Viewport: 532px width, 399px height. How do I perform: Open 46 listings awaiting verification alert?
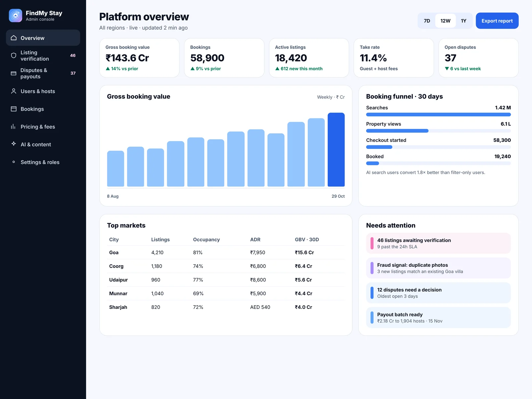click(438, 243)
